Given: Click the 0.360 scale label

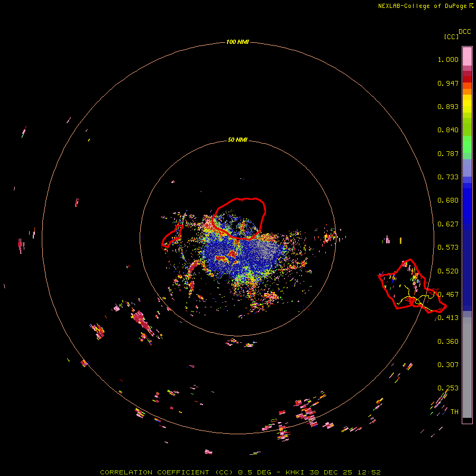Looking at the screenshot, I should coord(448,342).
